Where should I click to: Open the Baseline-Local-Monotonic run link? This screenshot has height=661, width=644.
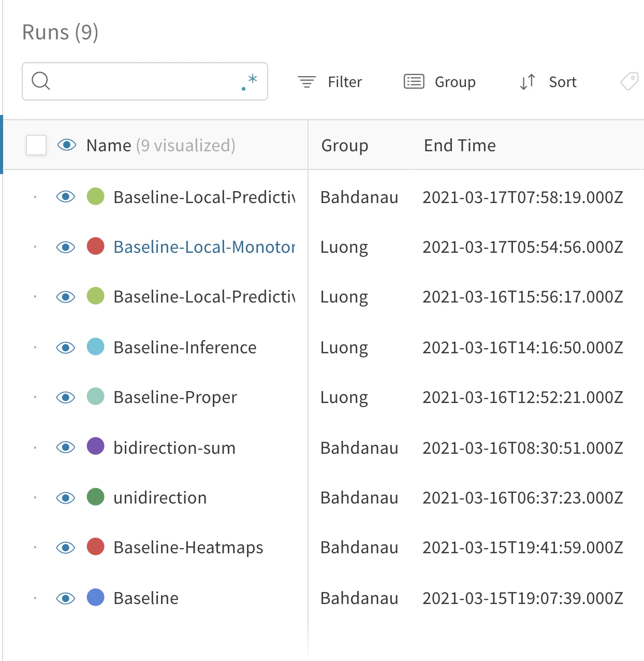204,247
